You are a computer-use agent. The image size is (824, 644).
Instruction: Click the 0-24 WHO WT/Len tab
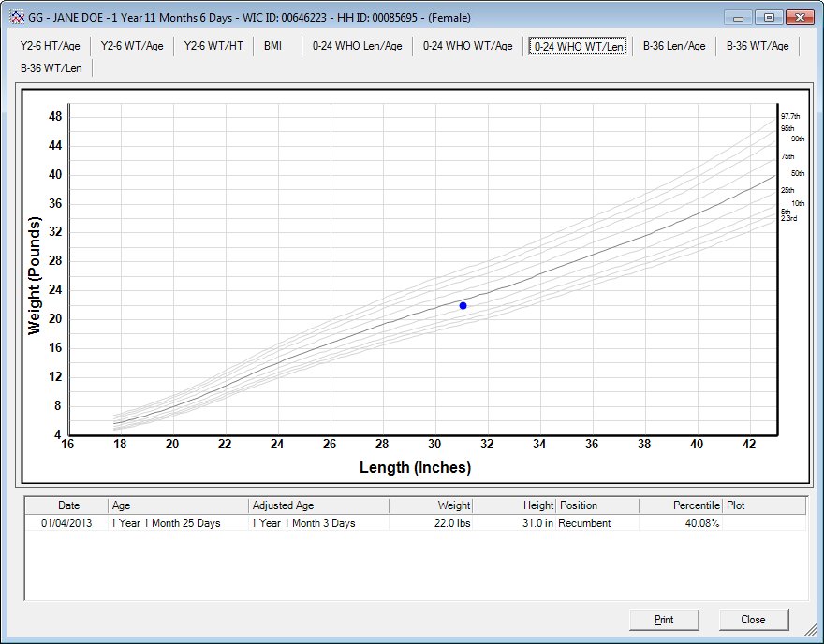click(578, 46)
